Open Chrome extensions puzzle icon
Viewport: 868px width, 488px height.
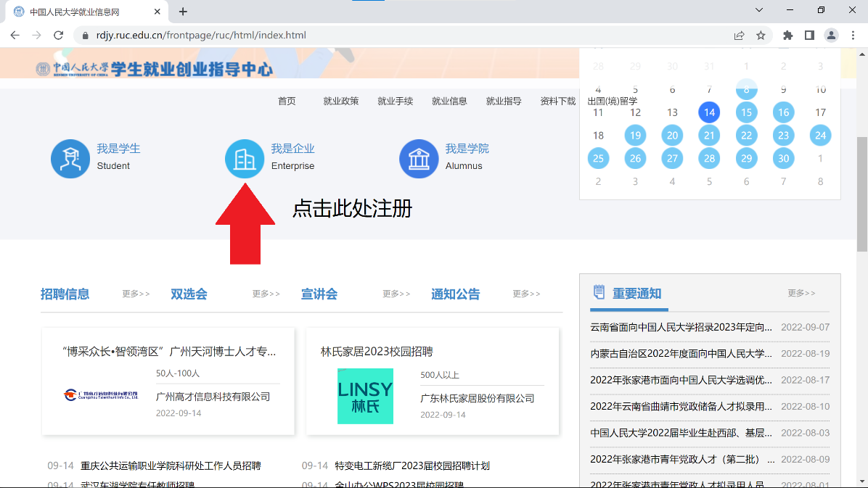pyautogui.click(x=787, y=35)
